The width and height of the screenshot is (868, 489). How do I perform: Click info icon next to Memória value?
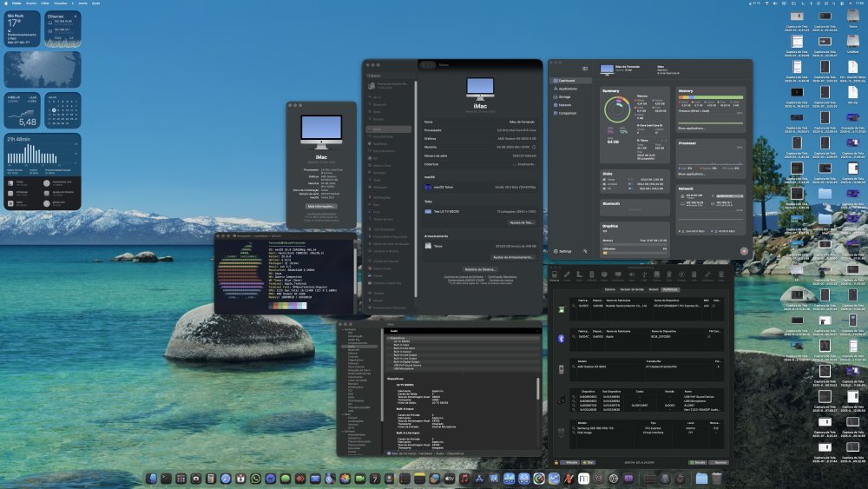(534, 147)
